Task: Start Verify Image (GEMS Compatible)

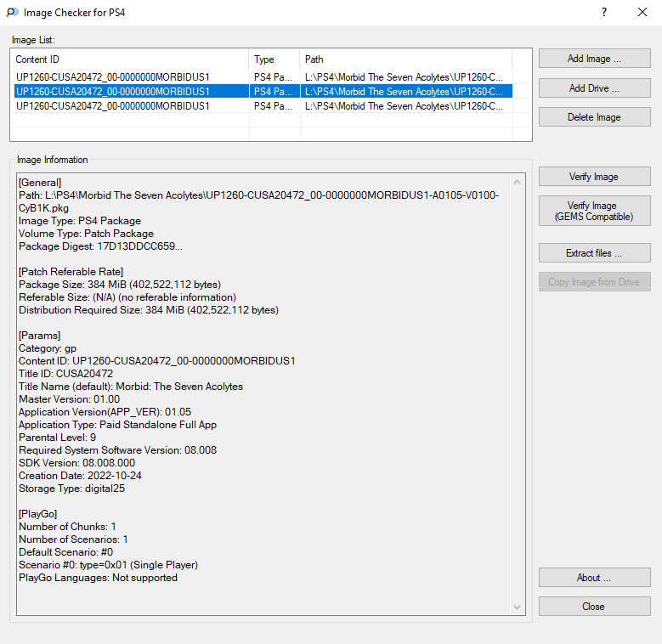Action: click(x=594, y=211)
